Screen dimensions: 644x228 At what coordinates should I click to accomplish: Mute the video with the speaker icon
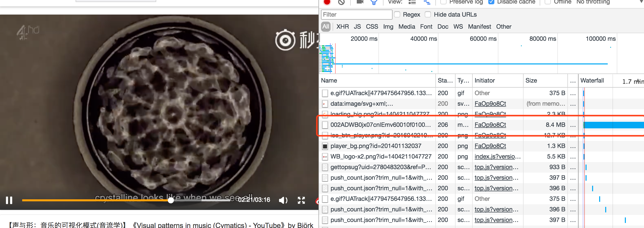(283, 200)
